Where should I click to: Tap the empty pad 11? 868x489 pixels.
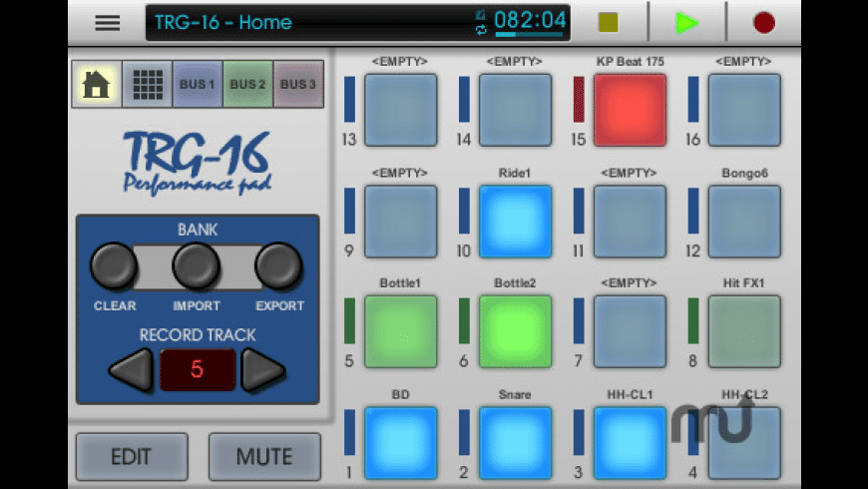click(x=630, y=222)
